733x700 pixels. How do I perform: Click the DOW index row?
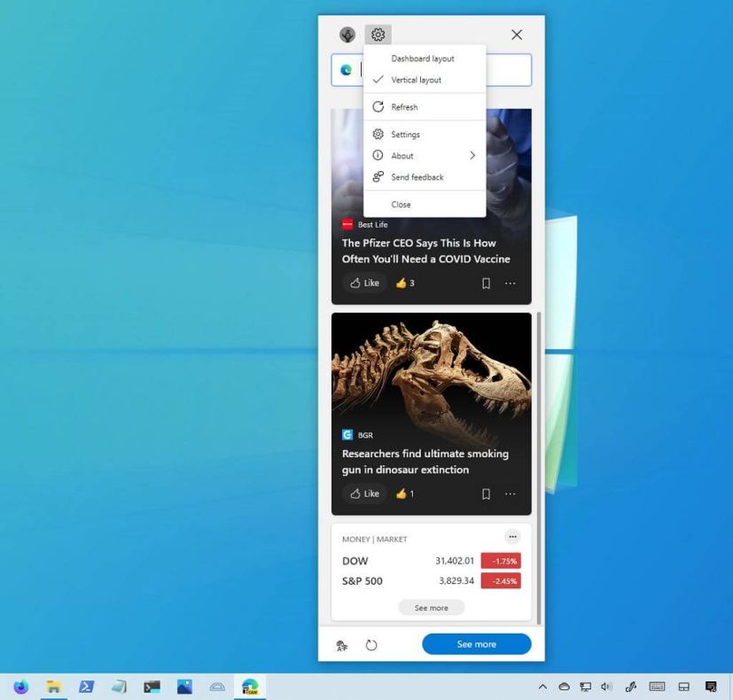coord(431,561)
